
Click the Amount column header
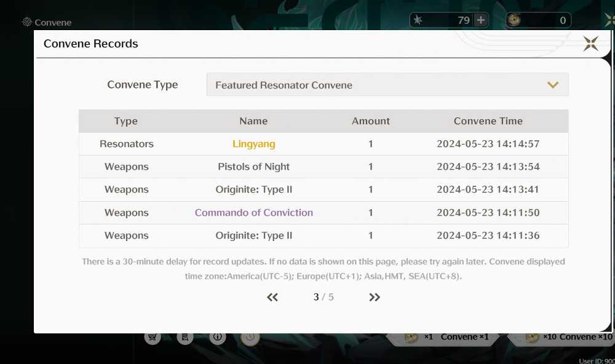click(x=371, y=121)
